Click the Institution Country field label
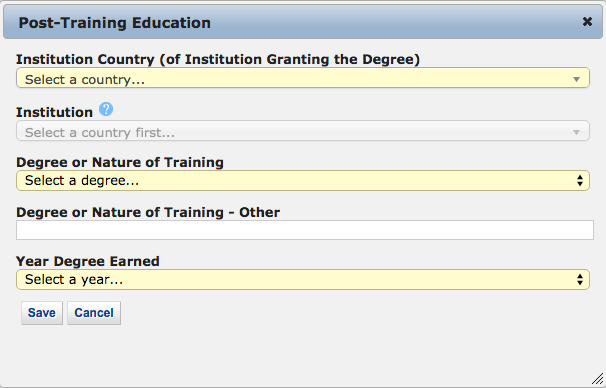 218,59
